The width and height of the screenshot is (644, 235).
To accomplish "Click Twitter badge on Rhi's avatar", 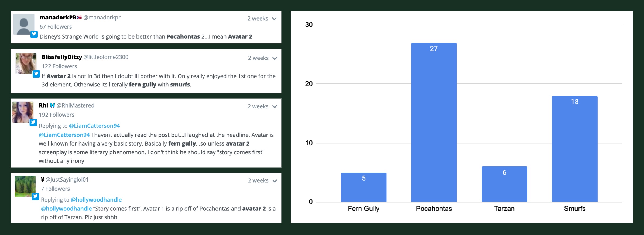I will (x=33, y=122).
